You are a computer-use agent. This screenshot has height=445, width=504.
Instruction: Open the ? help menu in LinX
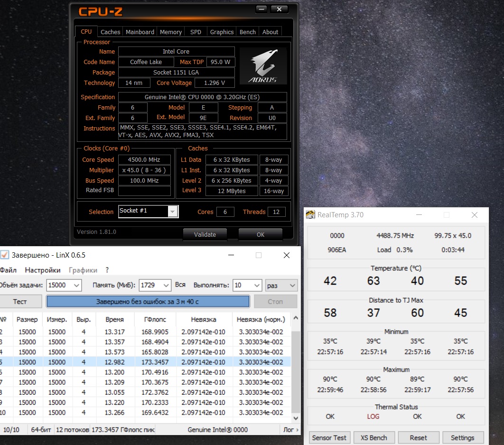pos(107,270)
